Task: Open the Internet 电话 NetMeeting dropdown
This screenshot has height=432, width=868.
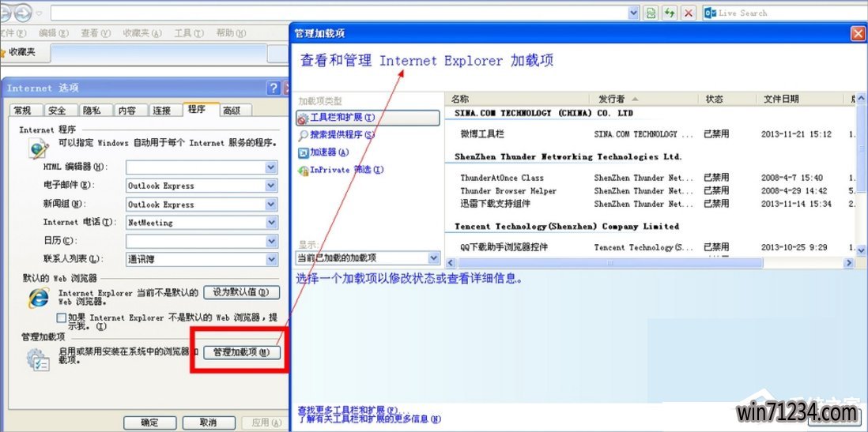Action: (270, 223)
